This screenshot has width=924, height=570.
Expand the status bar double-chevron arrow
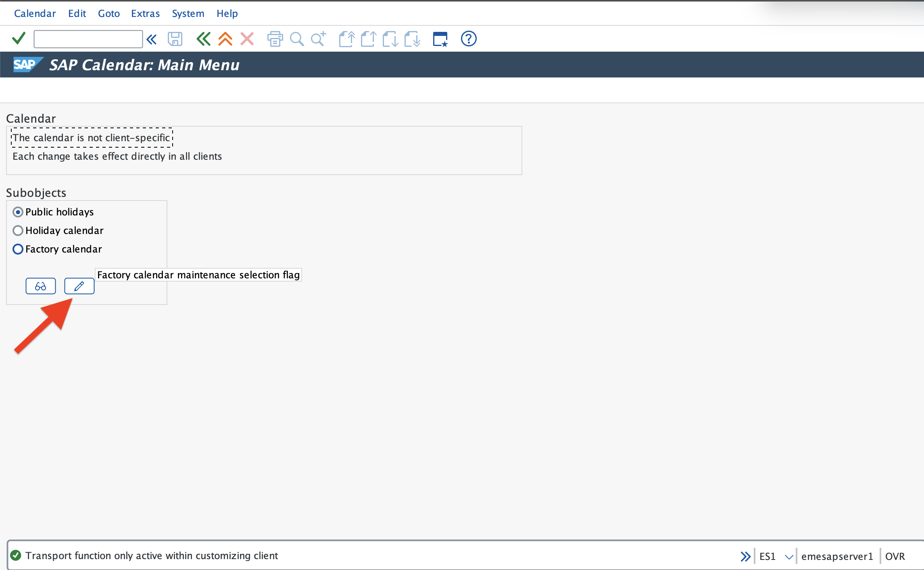point(745,556)
